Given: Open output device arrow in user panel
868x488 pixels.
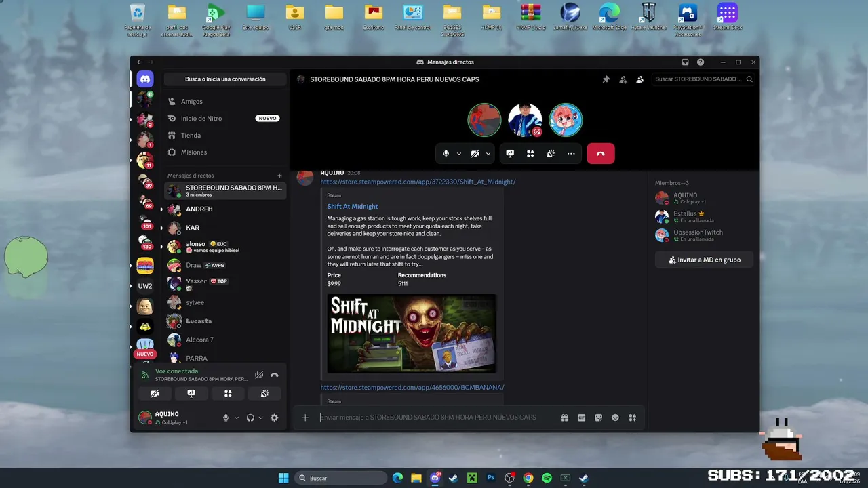Looking at the screenshot, I should click(261, 418).
